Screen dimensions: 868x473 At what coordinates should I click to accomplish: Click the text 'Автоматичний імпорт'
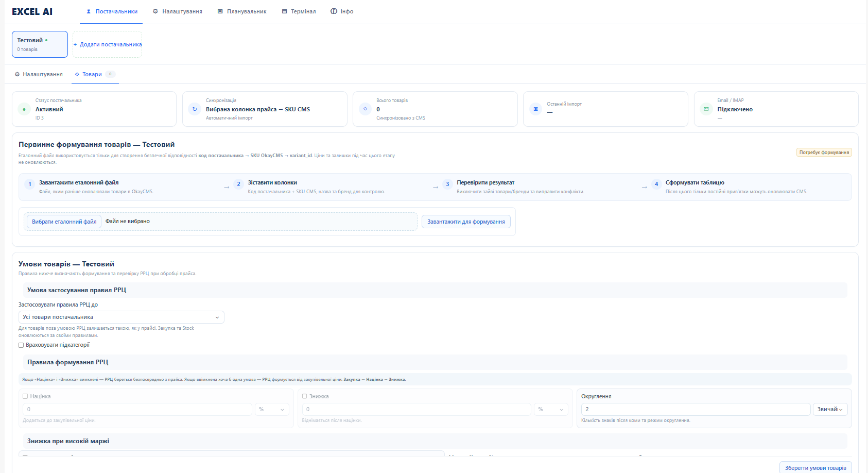coord(229,118)
